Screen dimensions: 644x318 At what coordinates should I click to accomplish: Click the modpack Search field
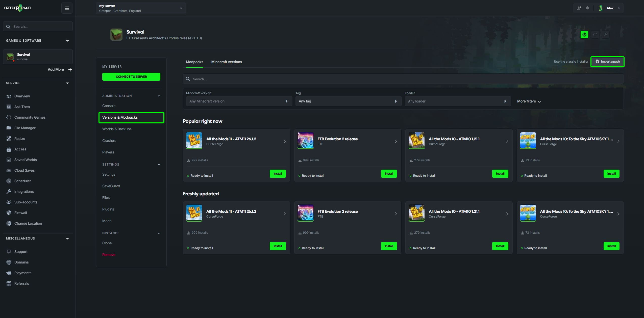pyautogui.click(x=403, y=79)
